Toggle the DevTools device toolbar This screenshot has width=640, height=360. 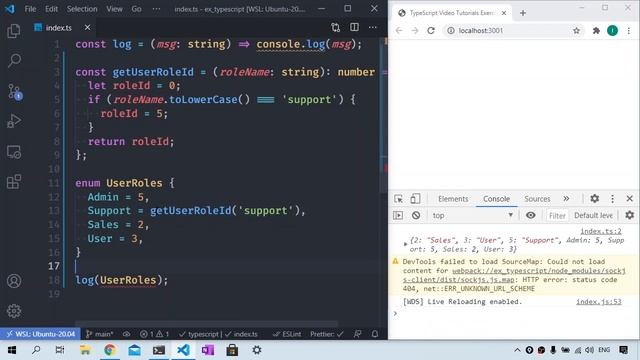pyautogui.click(x=415, y=199)
